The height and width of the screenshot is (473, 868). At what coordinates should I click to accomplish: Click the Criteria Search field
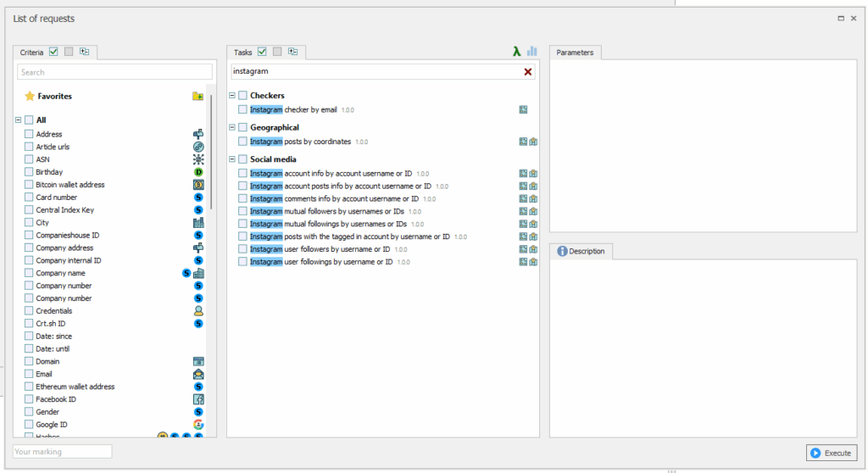(114, 72)
